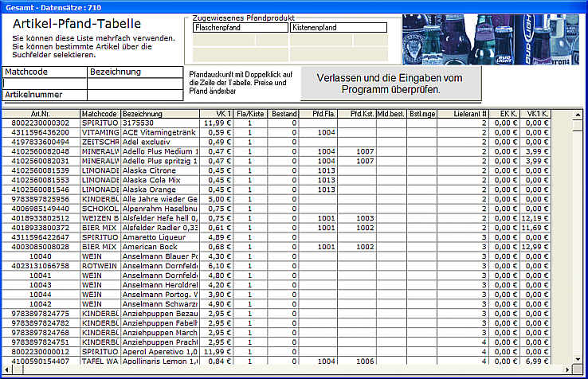Image resolution: width=588 pixels, height=379 pixels.
Task: Click the Adel exclusiv description cell
Action: 160,142
